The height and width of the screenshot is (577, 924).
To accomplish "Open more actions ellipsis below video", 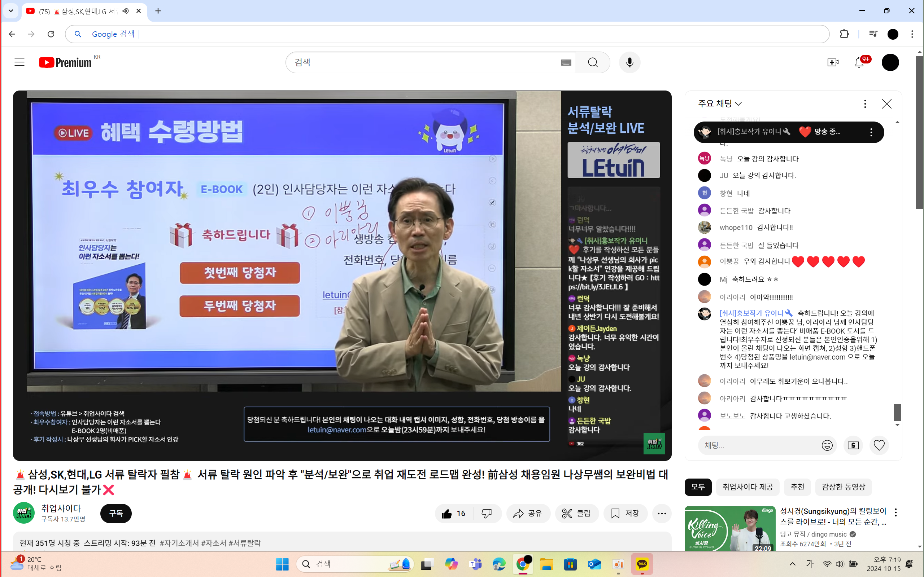I will tap(662, 513).
